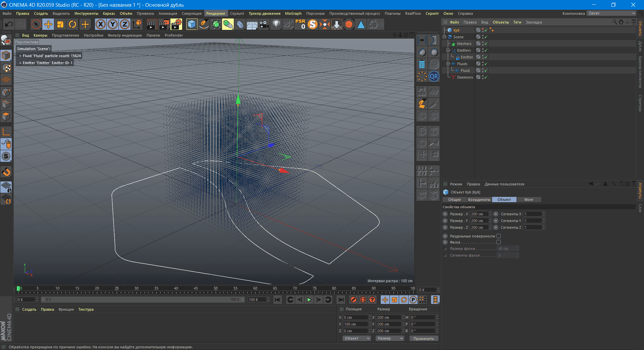Click the blue cone toolbar icon
The image size is (644, 350).
click(361, 24)
